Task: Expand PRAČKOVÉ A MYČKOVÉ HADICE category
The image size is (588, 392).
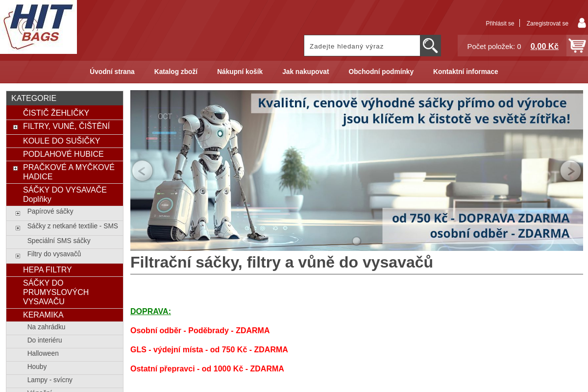Action: coord(15,168)
